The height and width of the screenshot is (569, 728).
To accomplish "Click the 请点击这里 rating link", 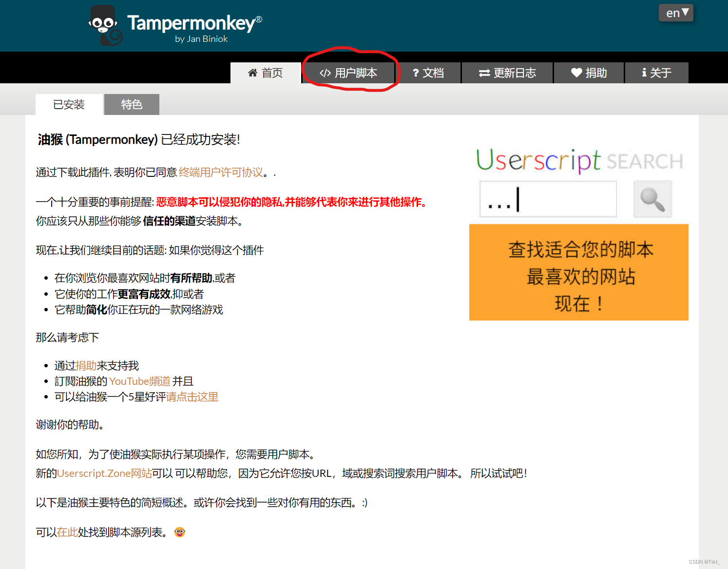I will [192, 397].
